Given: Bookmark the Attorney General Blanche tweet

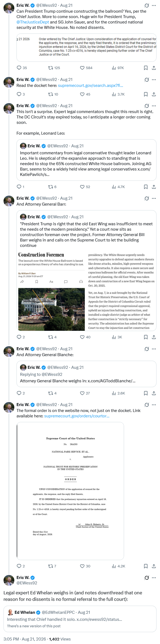Looking at the screenshot, I should coord(146,393).
